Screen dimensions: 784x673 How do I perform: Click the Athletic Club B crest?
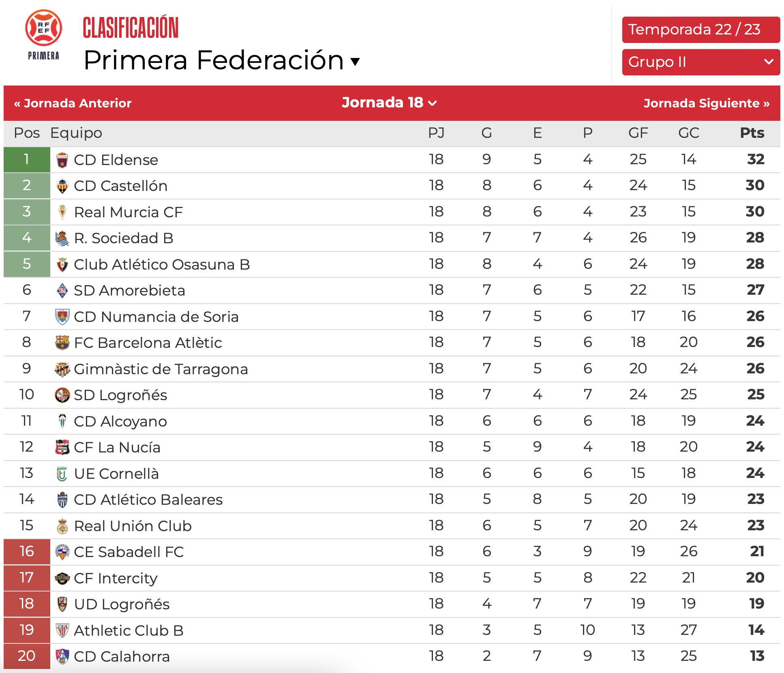[62, 630]
